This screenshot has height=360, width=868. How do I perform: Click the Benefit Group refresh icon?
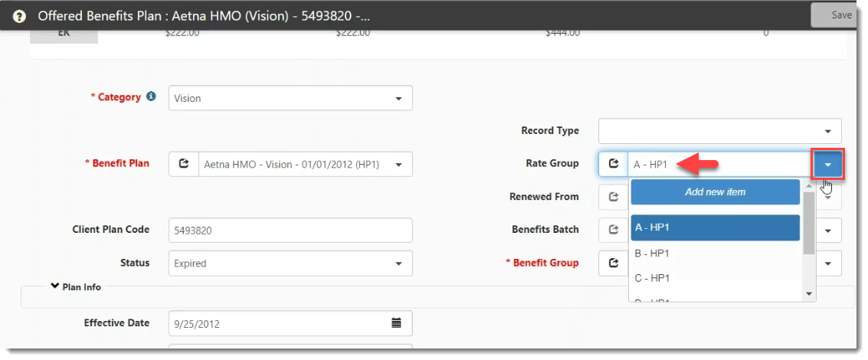coord(613,263)
